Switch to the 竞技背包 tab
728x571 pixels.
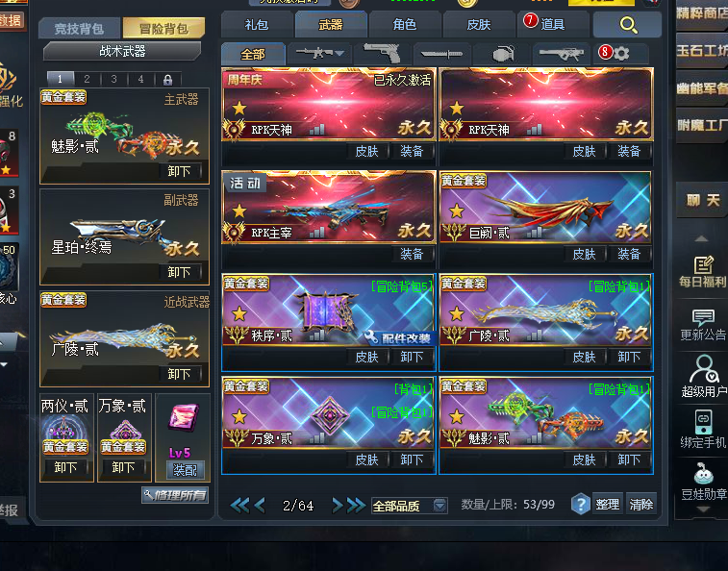[x=80, y=28]
